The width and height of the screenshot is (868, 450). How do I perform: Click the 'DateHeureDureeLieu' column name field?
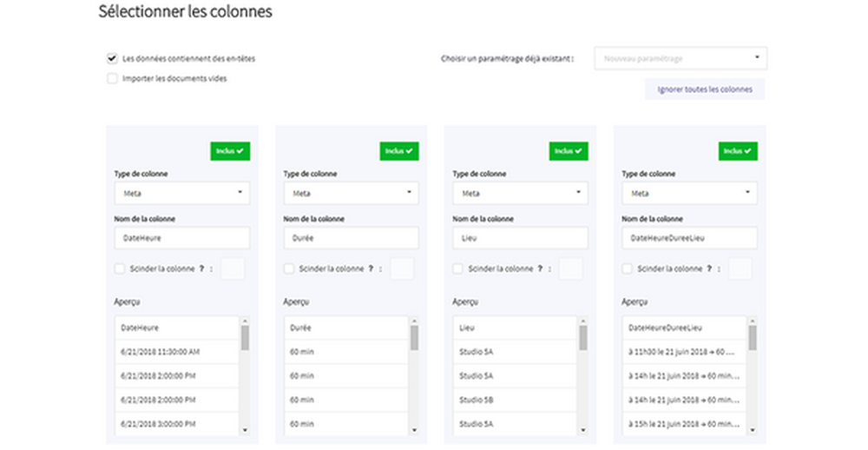click(689, 238)
